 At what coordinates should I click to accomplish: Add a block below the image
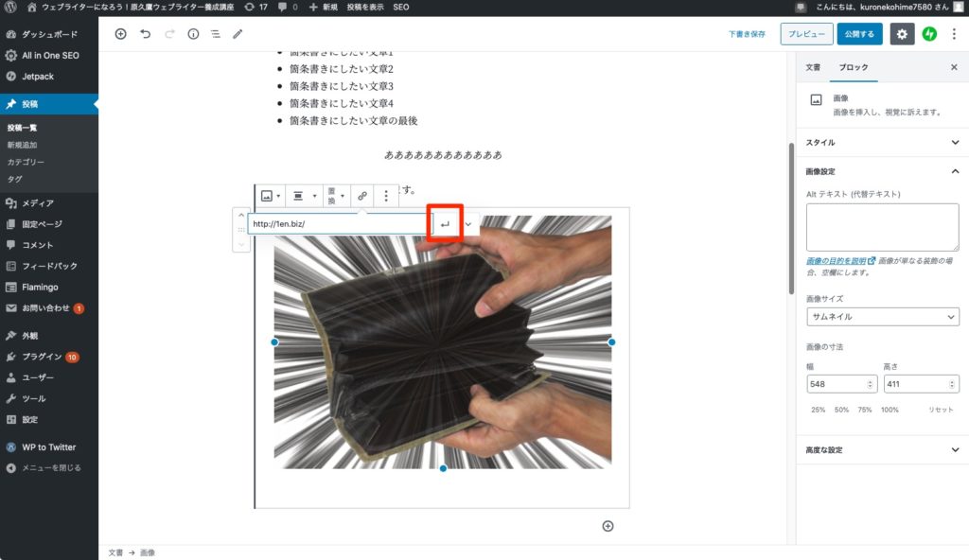pos(608,526)
